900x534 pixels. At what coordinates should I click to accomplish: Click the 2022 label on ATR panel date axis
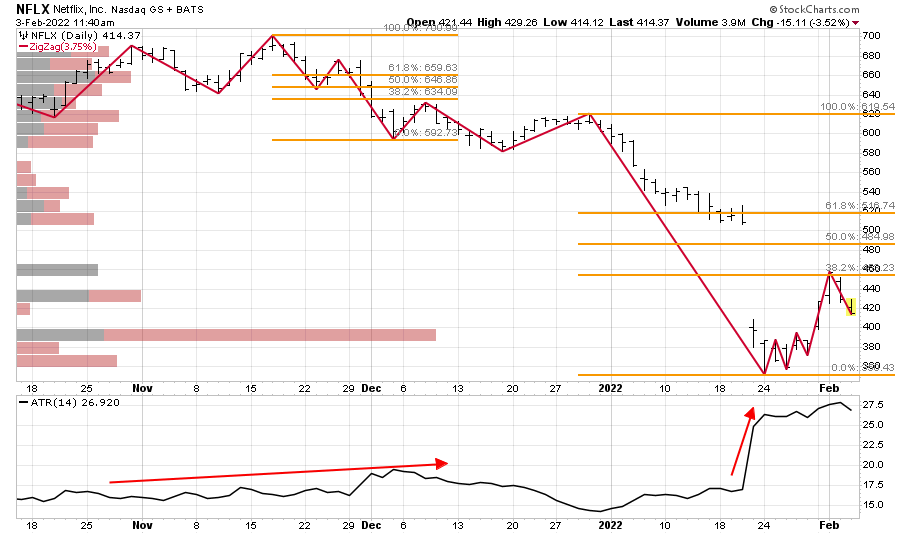(610, 525)
